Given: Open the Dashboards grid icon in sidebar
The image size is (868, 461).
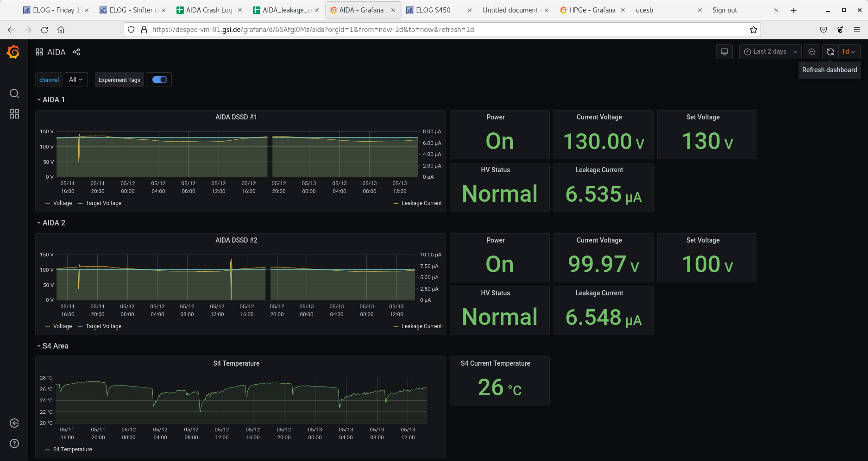Looking at the screenshot, I should [14, 114].
